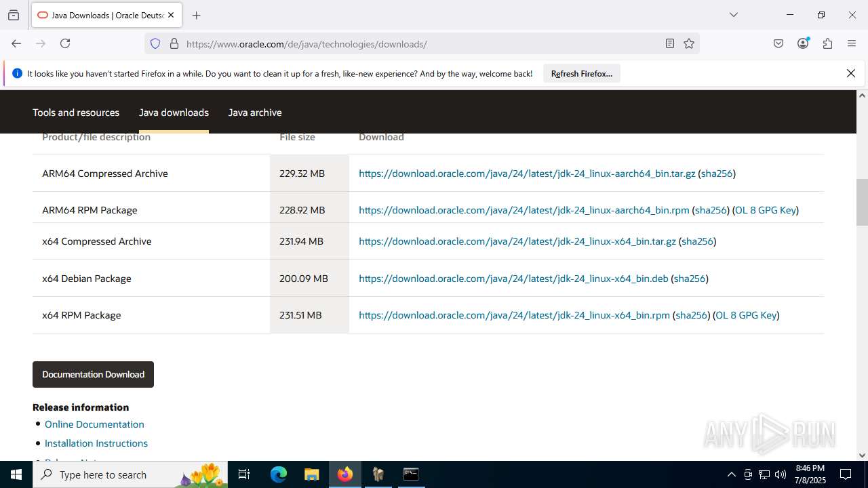
Task: Open the Firefox application menu
Action: [852, 43]
